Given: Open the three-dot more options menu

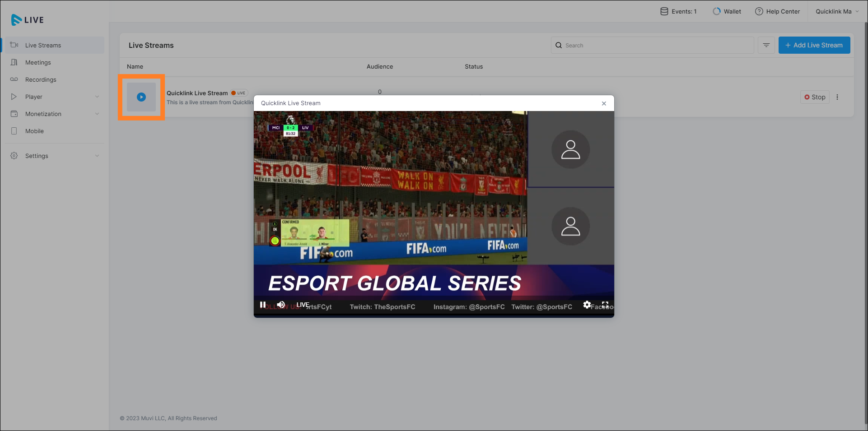Looking at the screenshot, I should pos(837,97).
